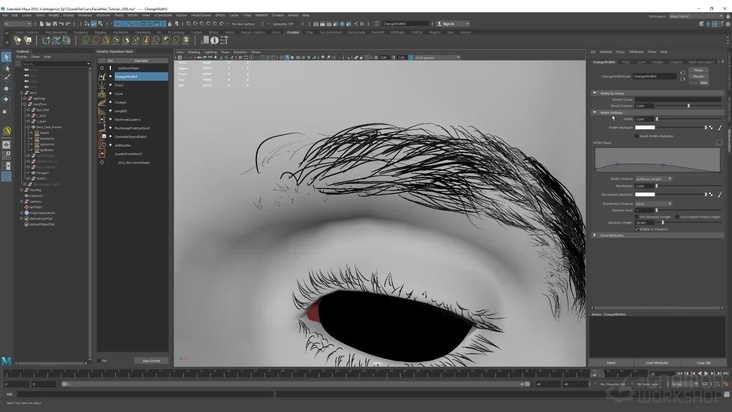Screen dimensions: 732x412
Task: Select the arrow Select tool in toolbox
Action: (7, 57)
